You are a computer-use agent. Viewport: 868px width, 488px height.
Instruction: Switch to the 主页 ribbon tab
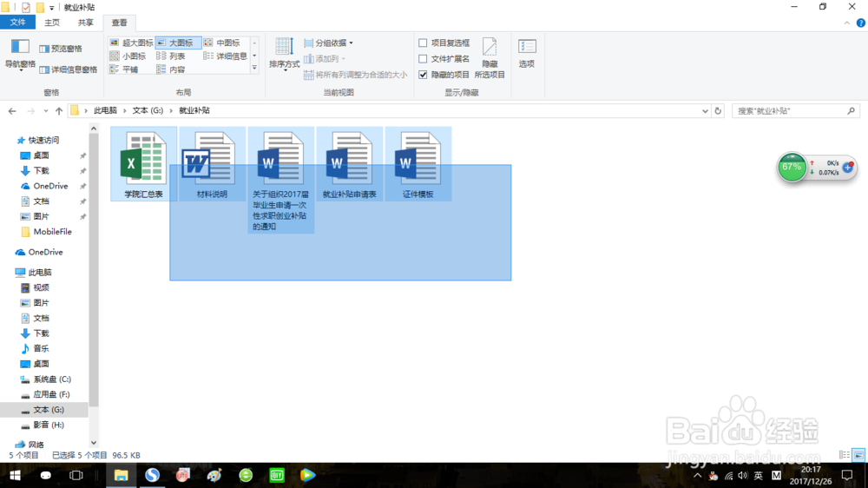52,23
